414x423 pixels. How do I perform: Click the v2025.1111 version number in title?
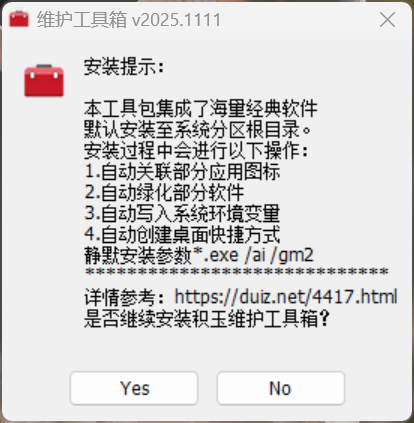177,20
